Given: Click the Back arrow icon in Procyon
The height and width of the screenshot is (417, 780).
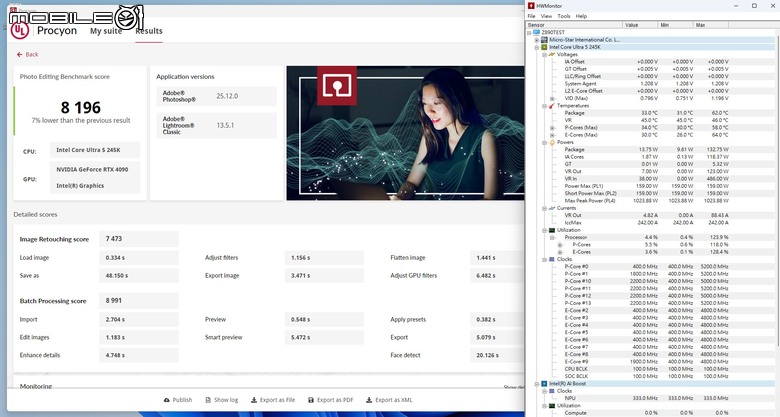Looking at the screenshot, I should coord(19,54).
